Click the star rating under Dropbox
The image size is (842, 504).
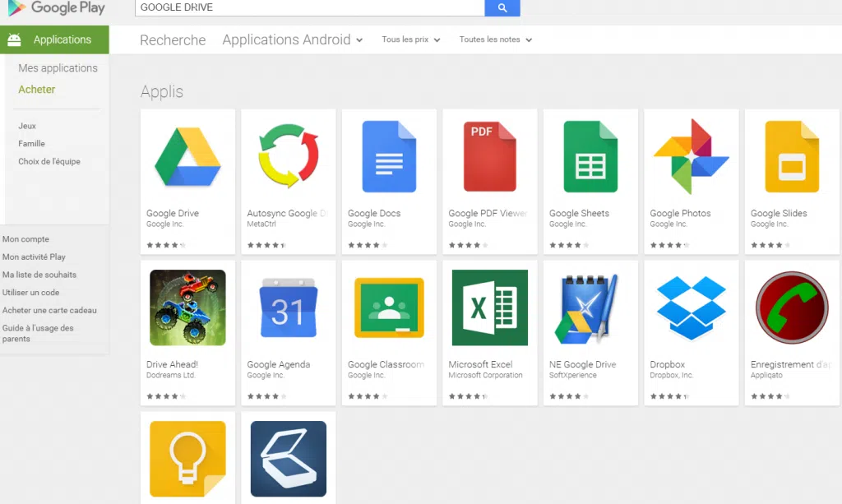pos(669,396)
